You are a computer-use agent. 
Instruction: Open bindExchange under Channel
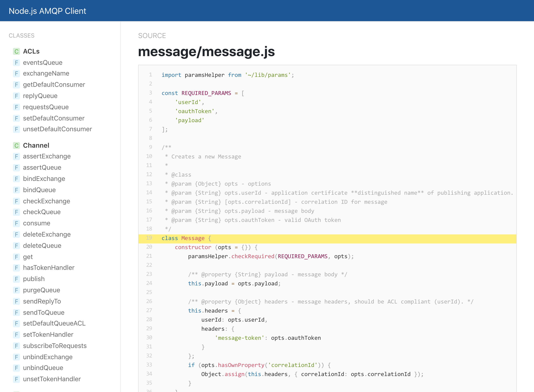click(x=44, y=179)
